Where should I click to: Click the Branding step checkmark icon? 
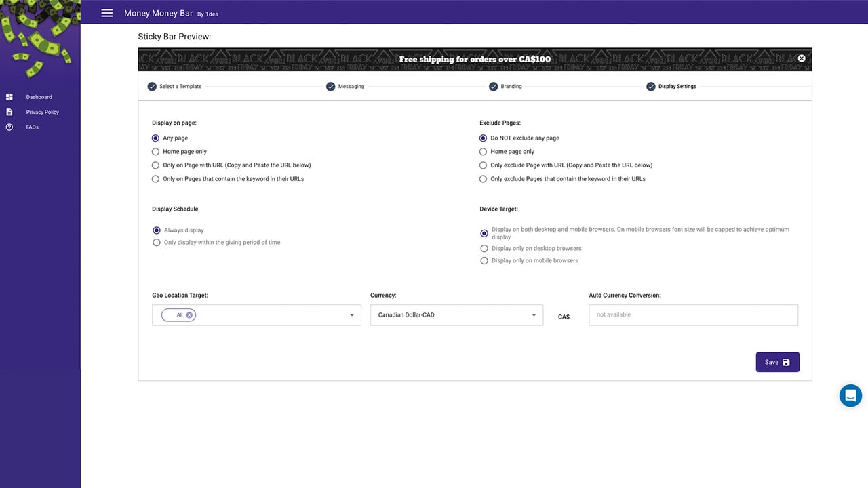point(494,87)
